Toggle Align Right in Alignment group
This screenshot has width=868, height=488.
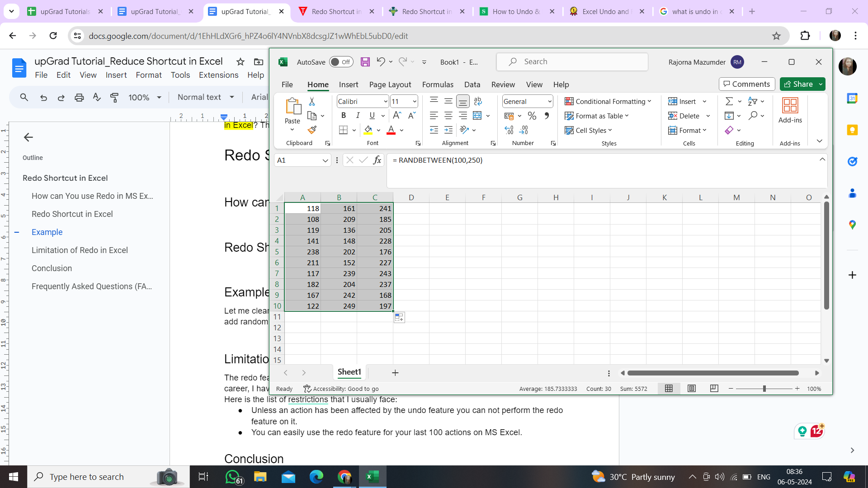(463, 116)
